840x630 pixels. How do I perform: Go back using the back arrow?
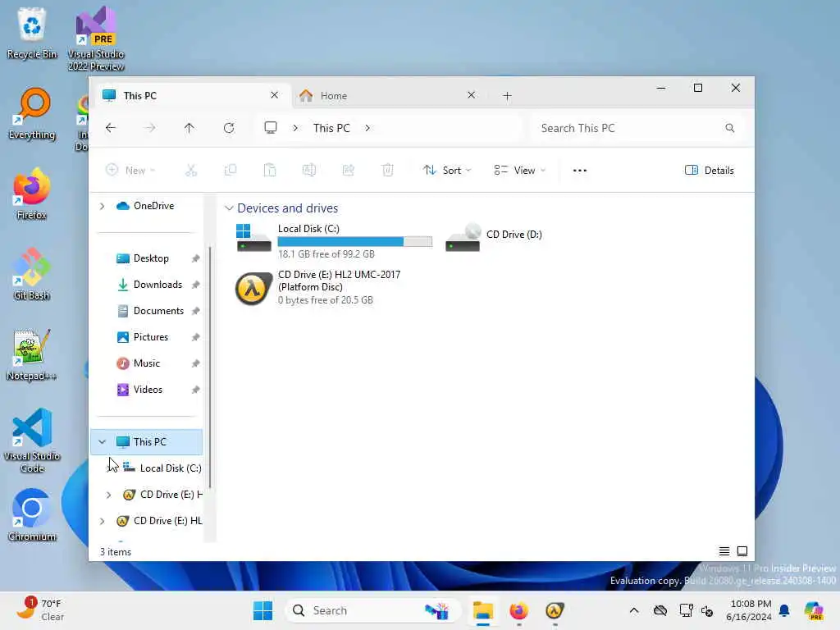tap(111, 128)
